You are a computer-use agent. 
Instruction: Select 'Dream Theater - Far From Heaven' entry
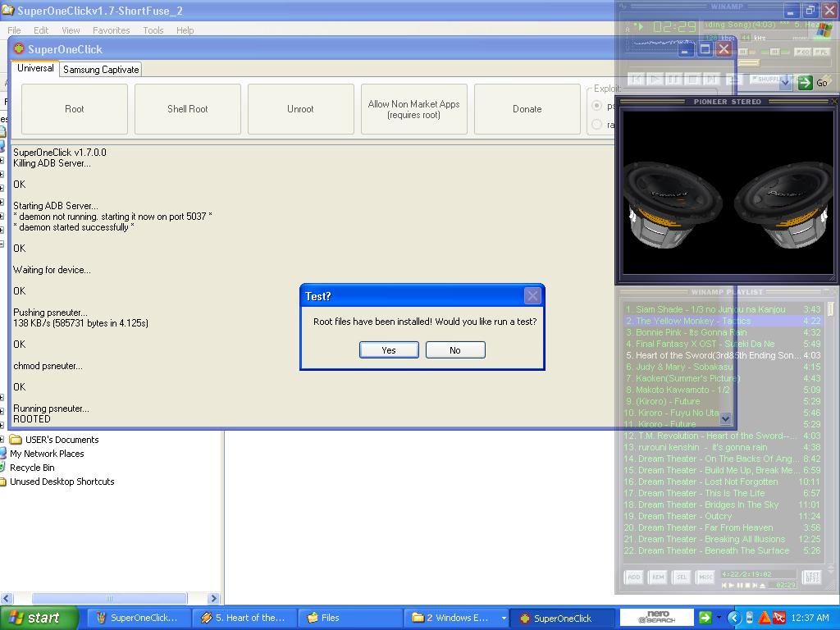[724, 527]
